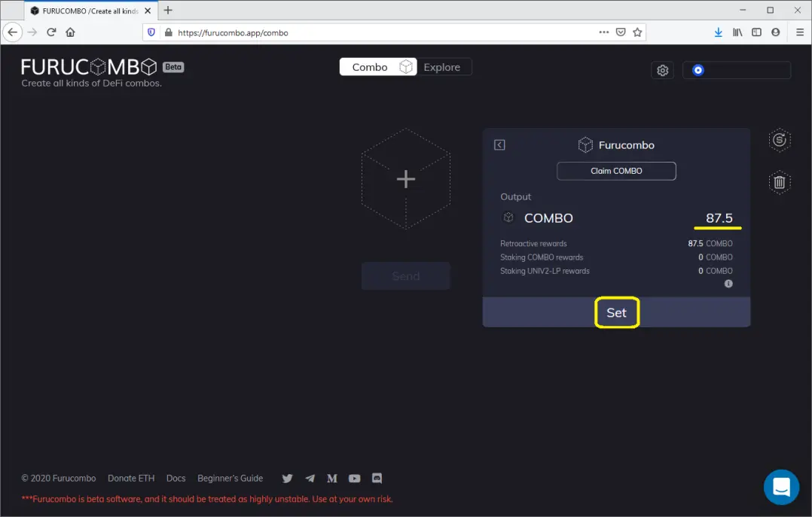Click the red beta software warning text
The image size is (812, 517).
coord(207,499)
